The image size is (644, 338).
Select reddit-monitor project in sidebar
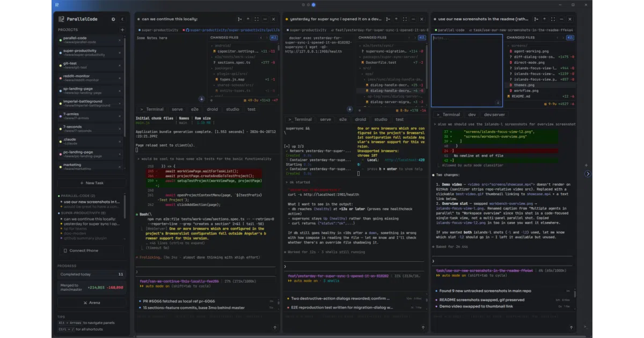pyautogui.click(x=90, y=78)
